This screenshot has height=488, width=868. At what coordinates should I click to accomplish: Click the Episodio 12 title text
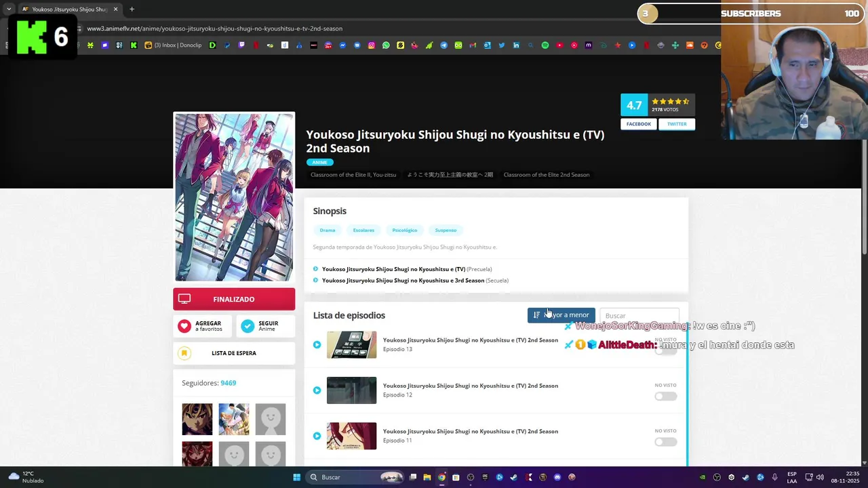[x=471, y=386]
